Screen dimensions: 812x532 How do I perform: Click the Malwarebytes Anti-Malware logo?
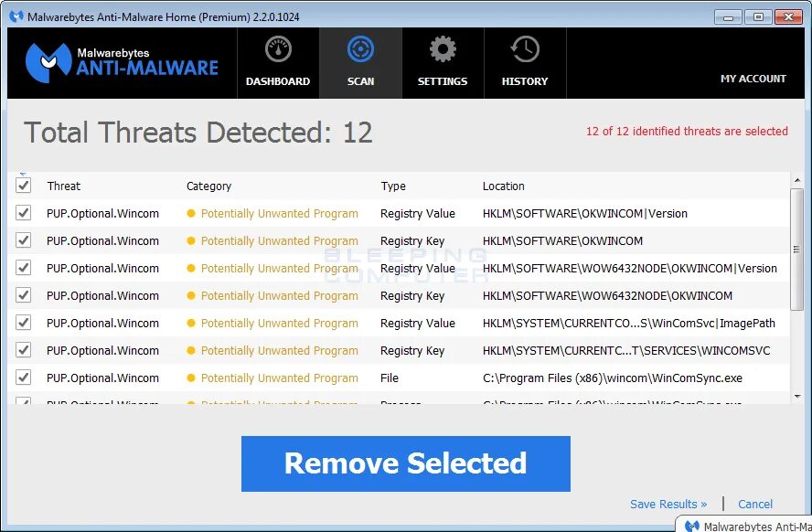[x=122, y=63]
